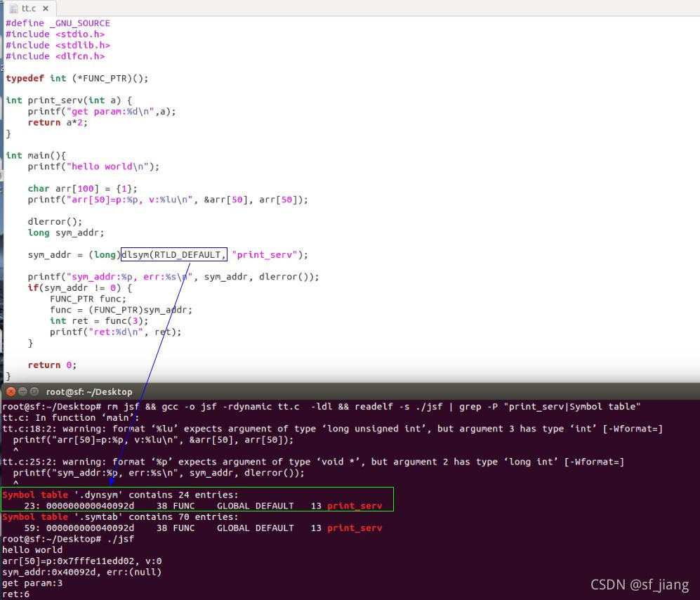Click 'int main(){' line
The image size is (700, 600).
coord(36,155)
